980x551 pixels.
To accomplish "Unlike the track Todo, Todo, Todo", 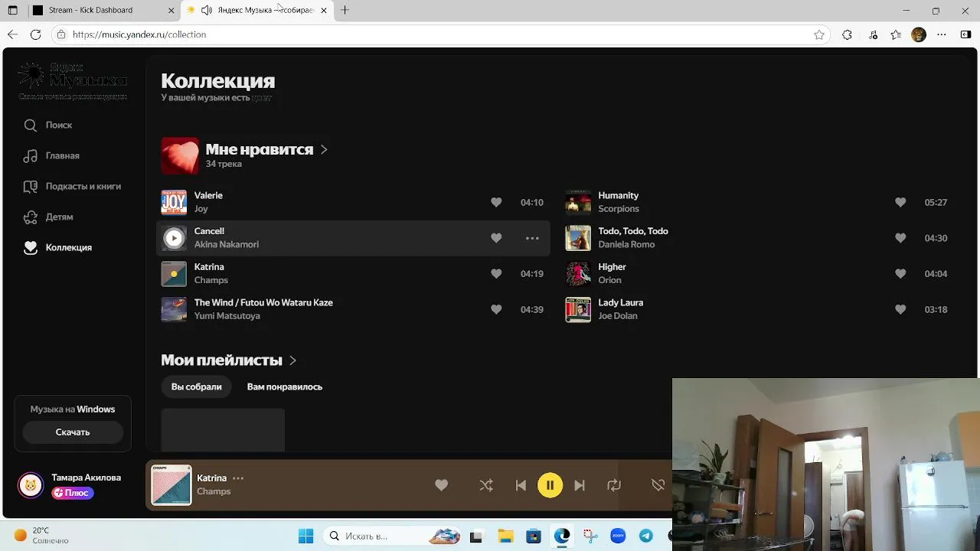I will (900, 238).
